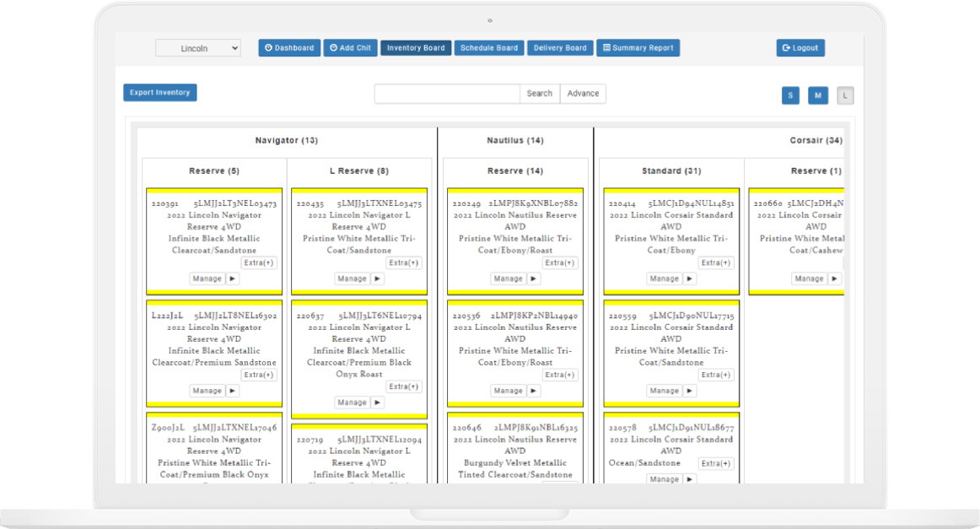
Task: Click the arrow icon beside Manage on card 220536
Action: coord(534,391)
